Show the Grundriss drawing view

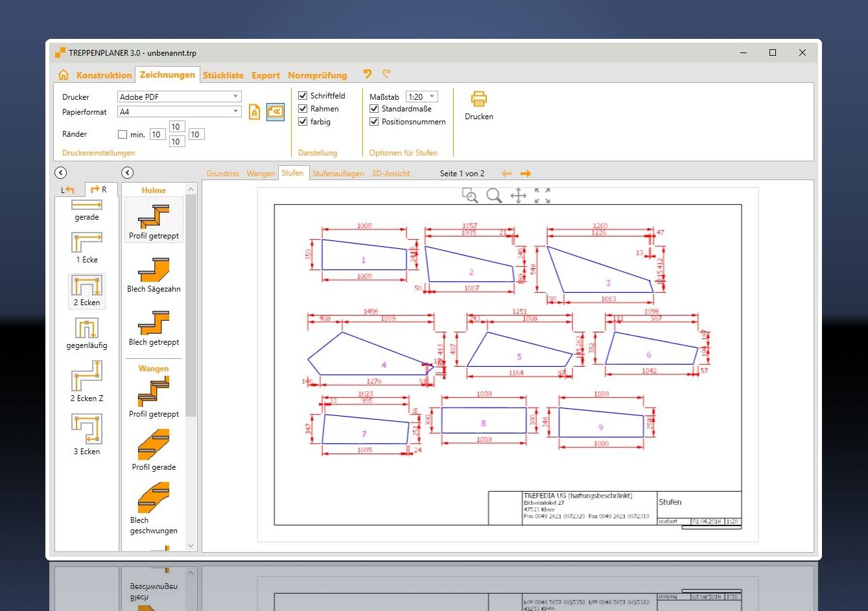(x=222, y=174)
